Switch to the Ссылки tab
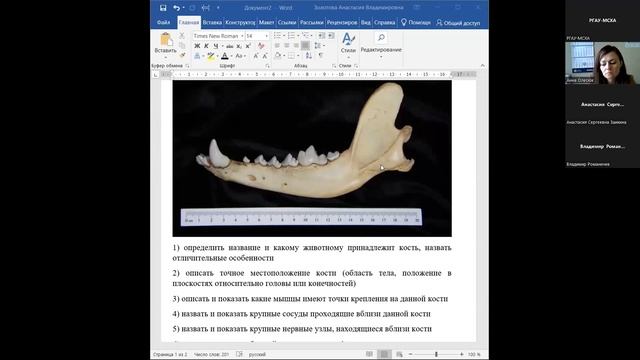Image resolution: width=640 pixels, height=360 pixels. point(287,22)
